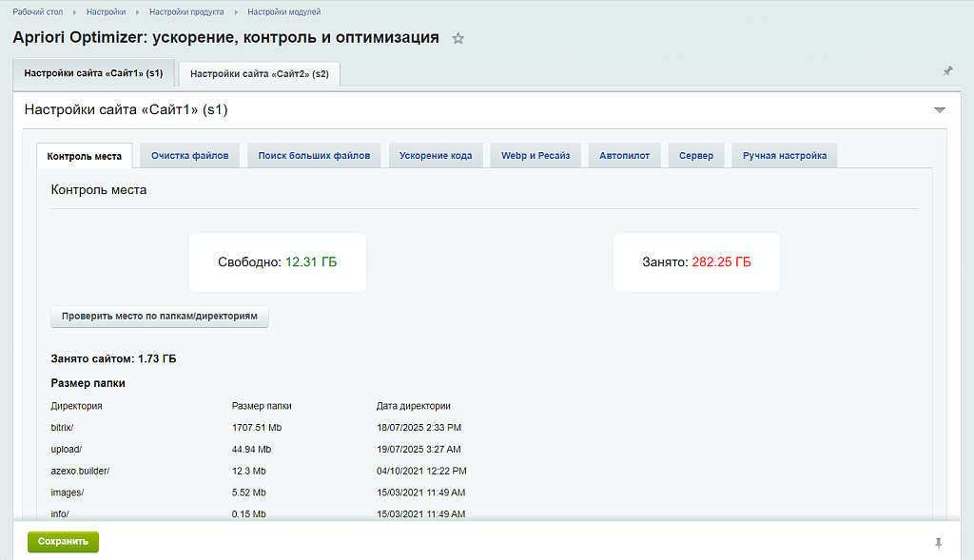974x560 pixels.
Task: Open the Настройки модулей breadcrumb link
Action: [x=285, y=11]
